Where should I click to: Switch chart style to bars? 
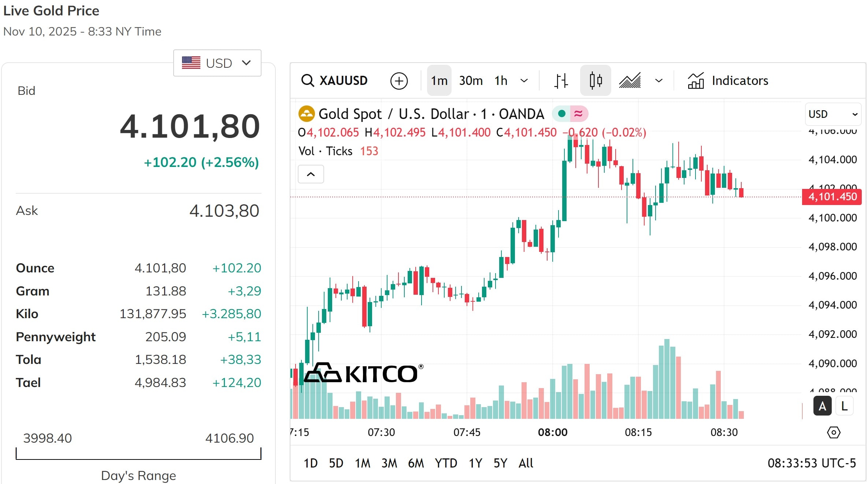tap(560, 80)
